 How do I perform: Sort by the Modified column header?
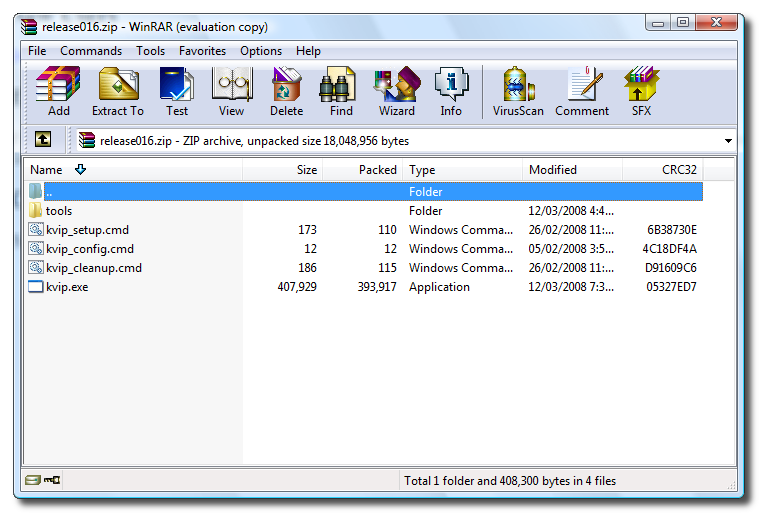pos(573,170)
